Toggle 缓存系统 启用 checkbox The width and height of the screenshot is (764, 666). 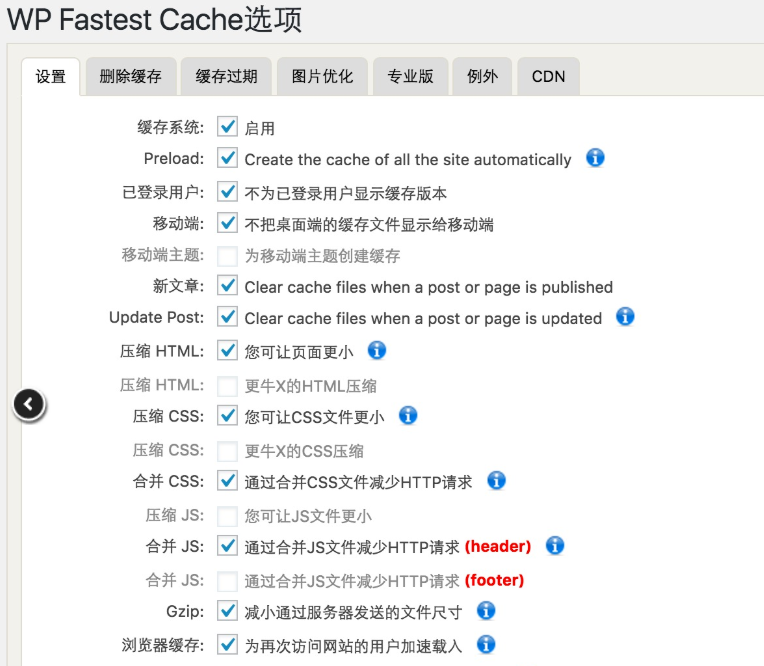[228, 127]
